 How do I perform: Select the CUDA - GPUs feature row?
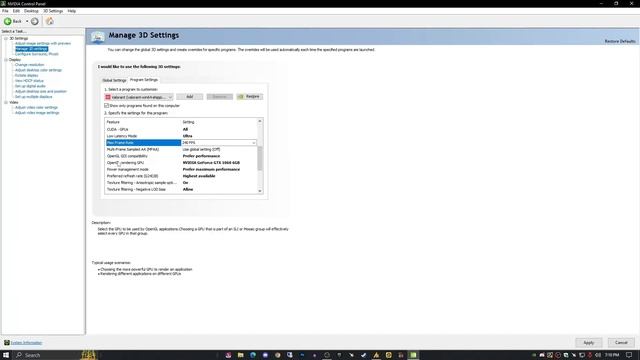181,129
